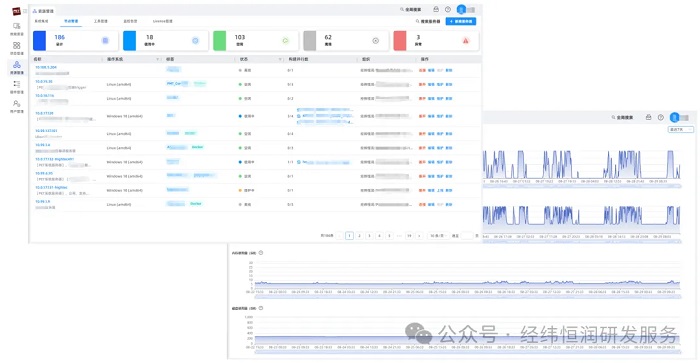Click the blue add server button
700x363 pixels.
pyautogui.click(x=461, y=21)
